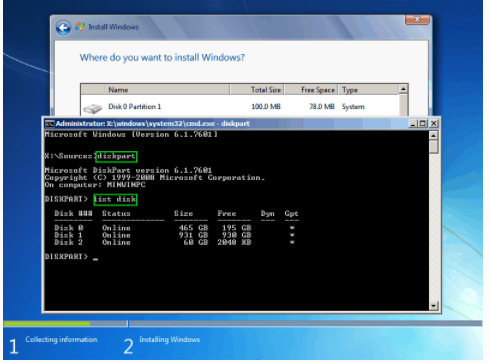Screen dimensions: 489x363
Task: Click the up arrow of the console scrollbar
Action: pos(433,135)
